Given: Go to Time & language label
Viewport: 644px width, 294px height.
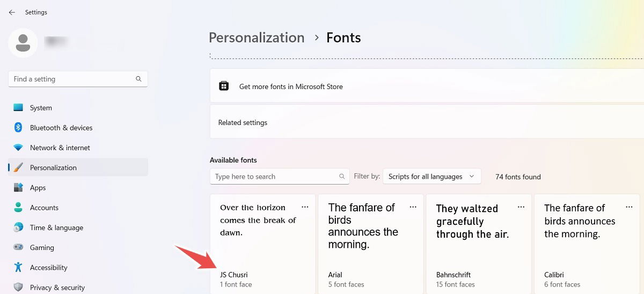Looking at the screenshot, I should (56, 227).
